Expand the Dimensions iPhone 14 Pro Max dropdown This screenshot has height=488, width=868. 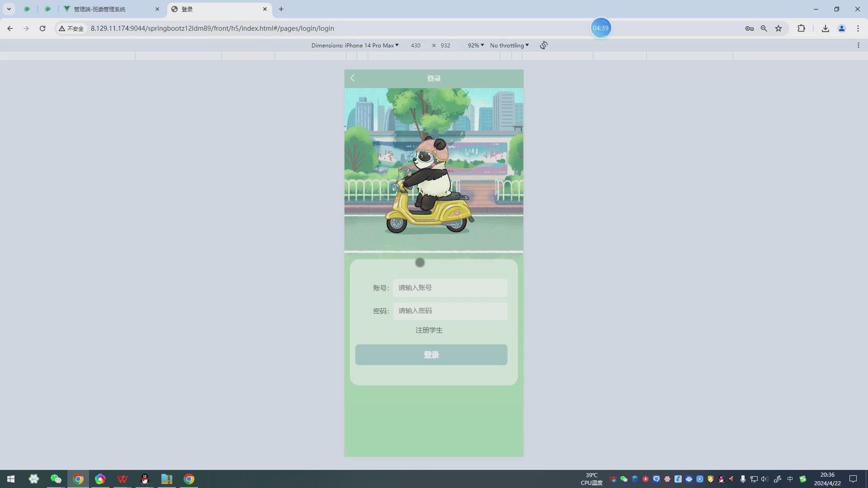(x=355, y=45)
